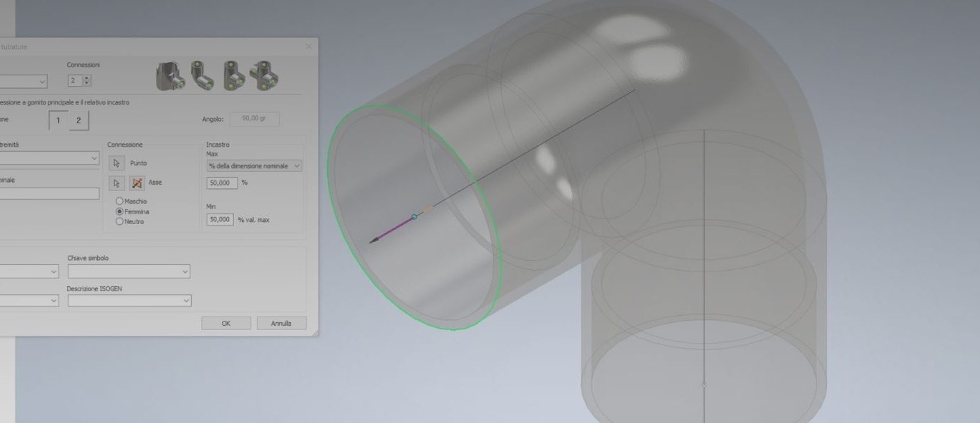980x423 pixels.
Task: Select the Neutro radio button
Action: [119, 221]
